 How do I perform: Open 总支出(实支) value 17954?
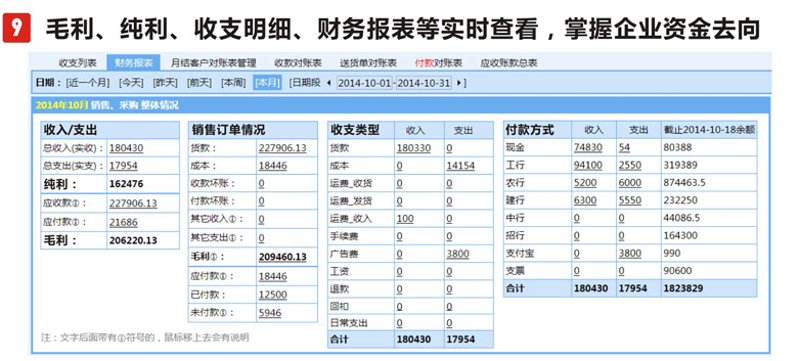123,166
